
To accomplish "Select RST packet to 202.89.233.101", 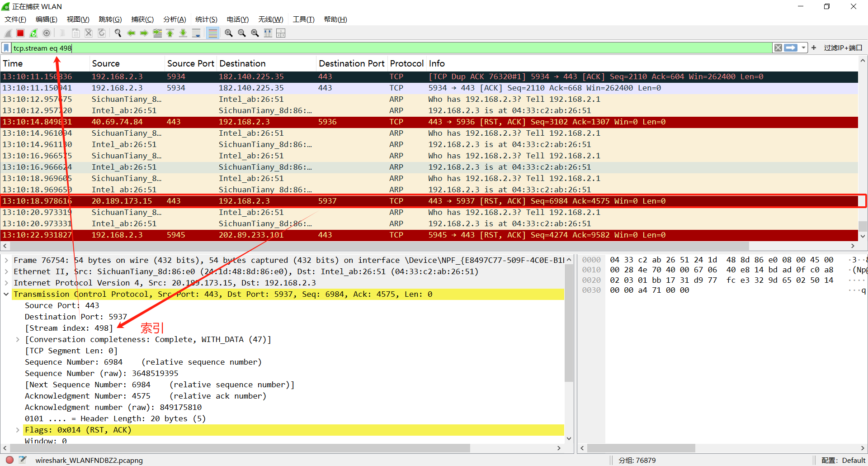I will click(429, 235).
